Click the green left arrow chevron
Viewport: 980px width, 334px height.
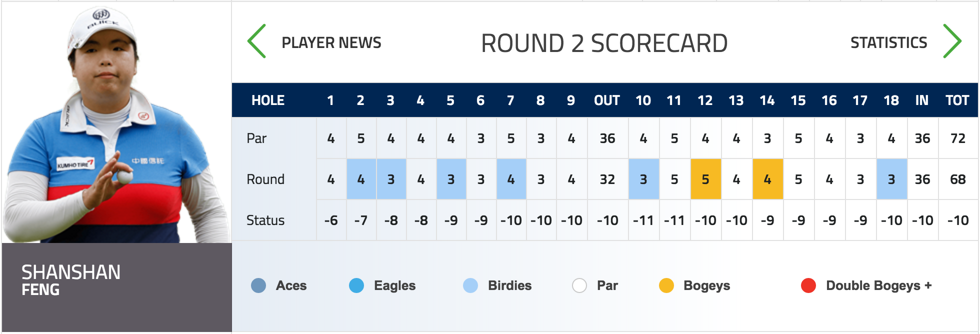256,41
